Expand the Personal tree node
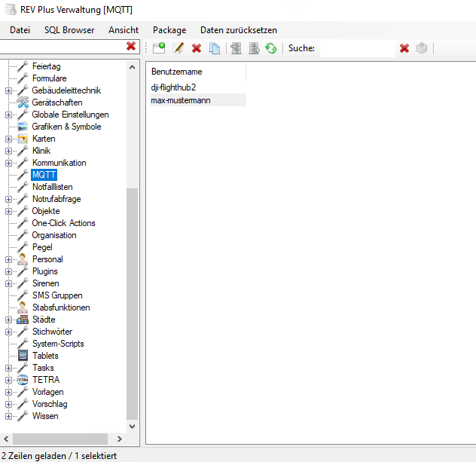Screen dimensions: 476x462 tap(8, 259)
